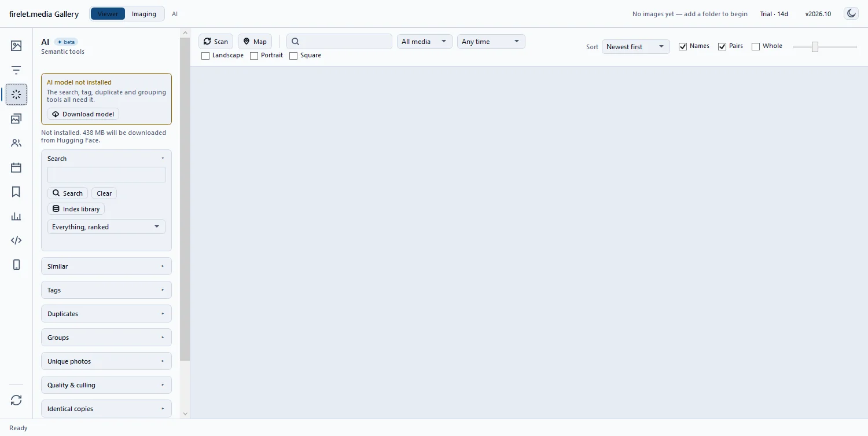Uncheck the Pairs checkbox
This screenshot has width=868, height=436.
tap(722, 46)
